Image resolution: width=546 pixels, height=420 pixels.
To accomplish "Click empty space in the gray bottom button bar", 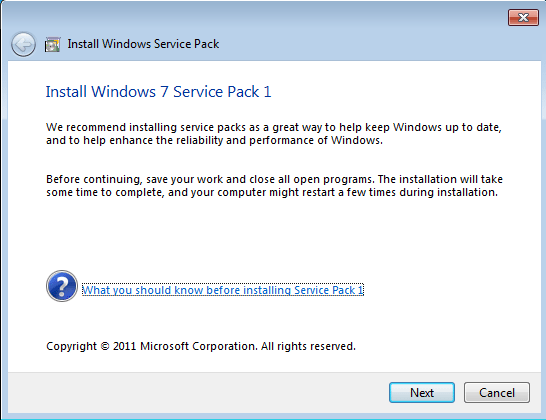I will 195,392.
